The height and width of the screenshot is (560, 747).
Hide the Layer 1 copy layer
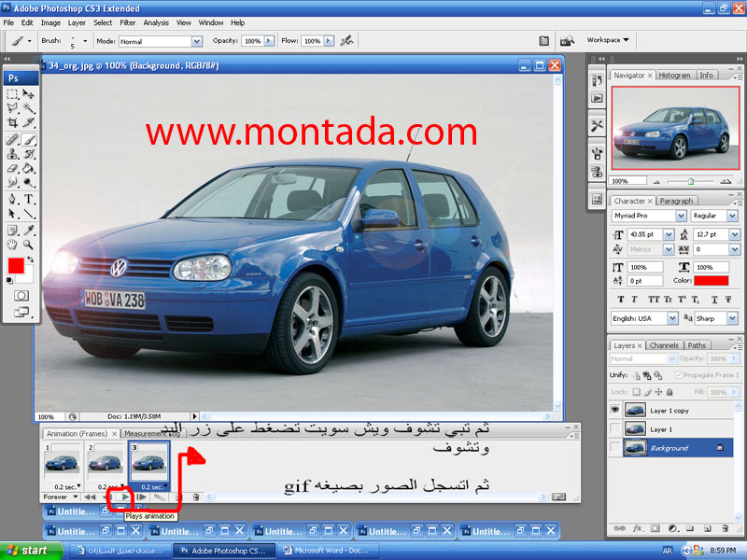coord(614,410)
